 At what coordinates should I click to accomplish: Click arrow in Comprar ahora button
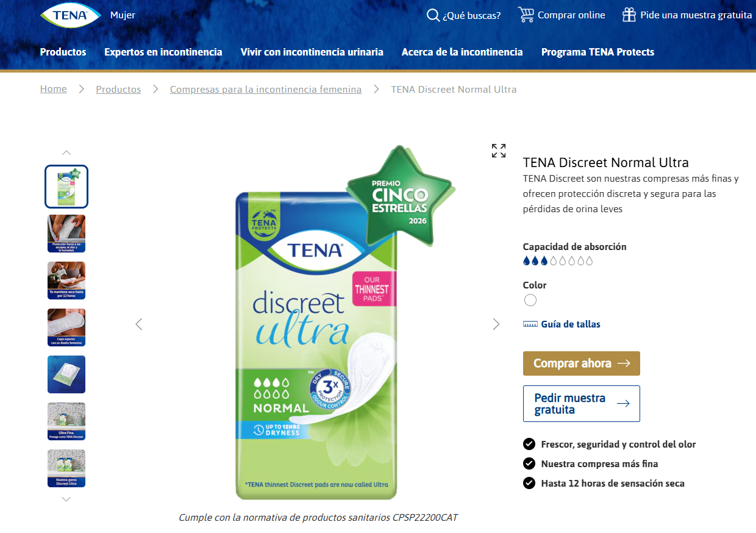pyautogui.click(x=624, y=363)
